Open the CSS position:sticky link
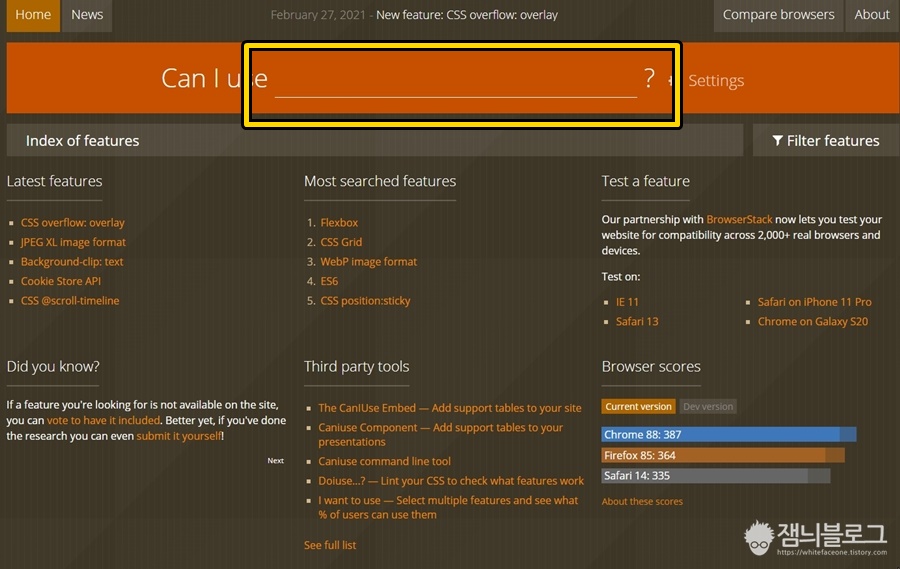This screenshot has width=900, height=569. [x=365, y=300]
